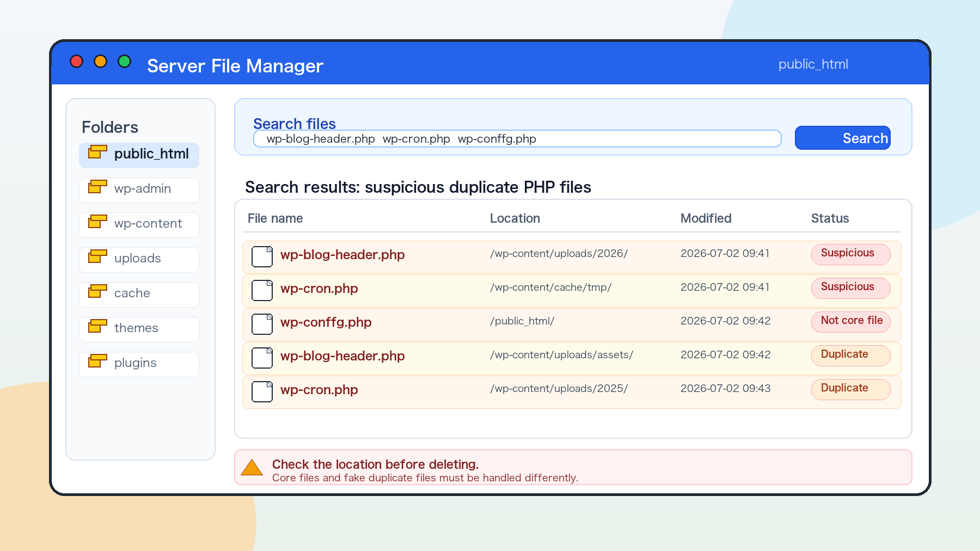Click Suspicious badge on wp-blog-header.php row
Screen dimensions: 980x551
pos(850,254)
